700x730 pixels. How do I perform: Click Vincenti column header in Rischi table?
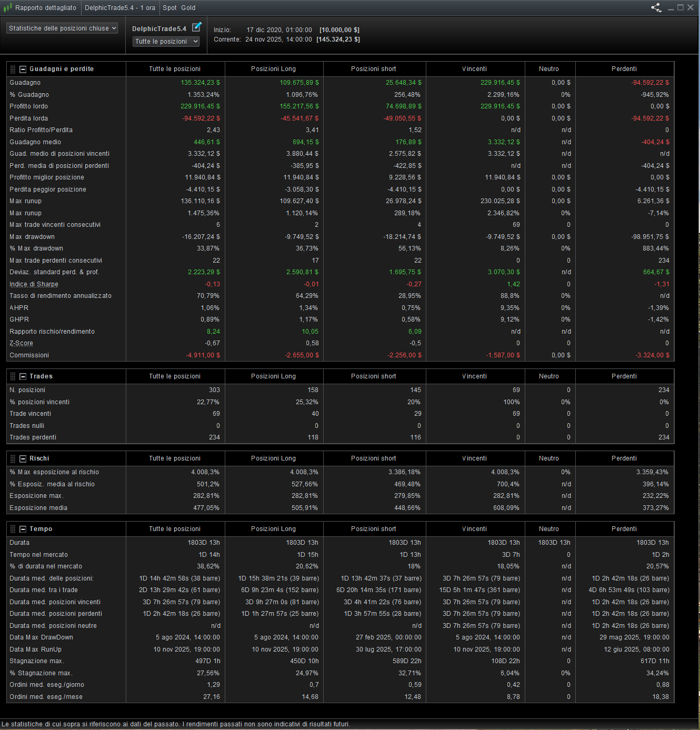click(474, 458)
